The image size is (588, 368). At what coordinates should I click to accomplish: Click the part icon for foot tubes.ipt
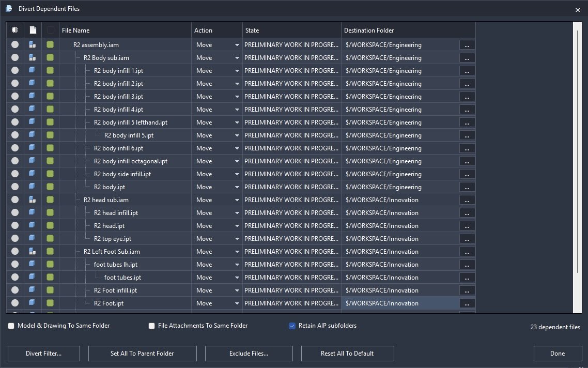coord(32,277)
